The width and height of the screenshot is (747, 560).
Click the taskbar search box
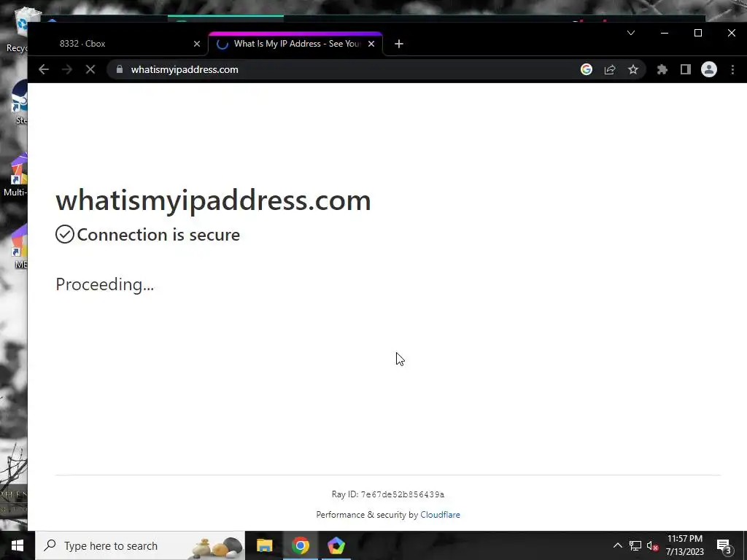pos(140,545)
